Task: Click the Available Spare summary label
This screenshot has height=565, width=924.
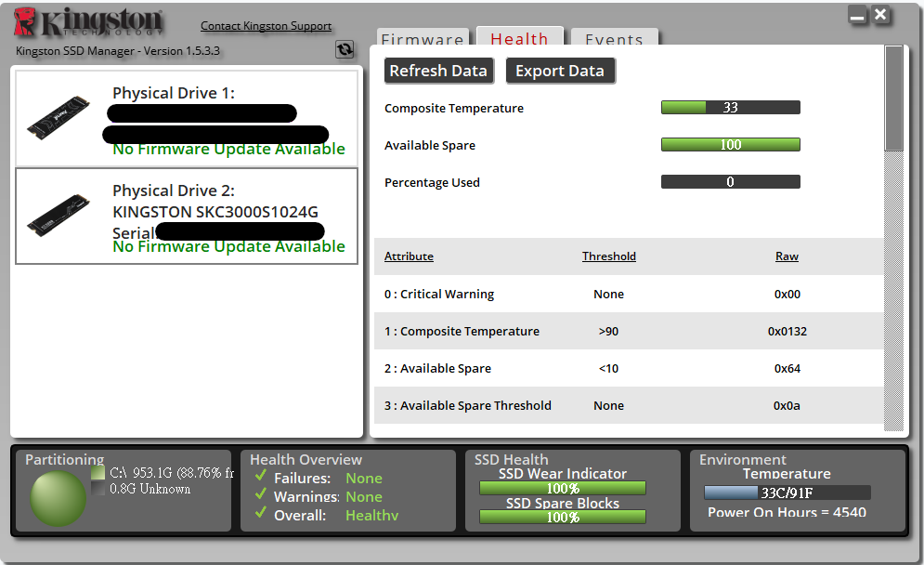Action: [x=430, y=146]
